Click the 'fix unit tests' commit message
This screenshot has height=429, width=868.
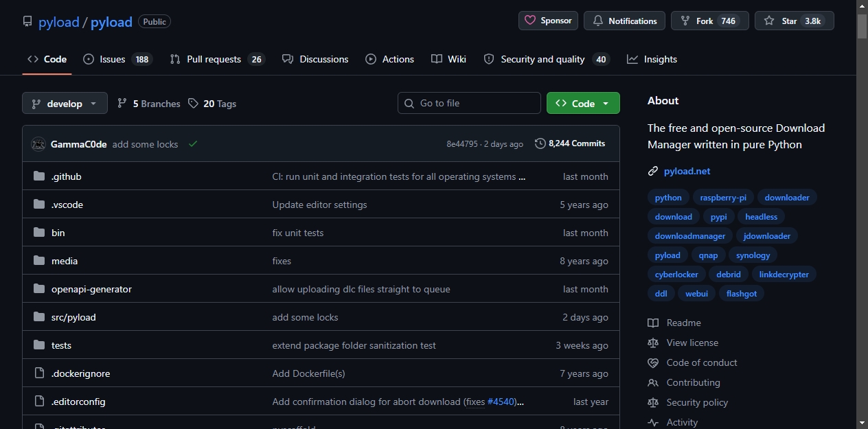pyautogui.click(x=298, y=233)
